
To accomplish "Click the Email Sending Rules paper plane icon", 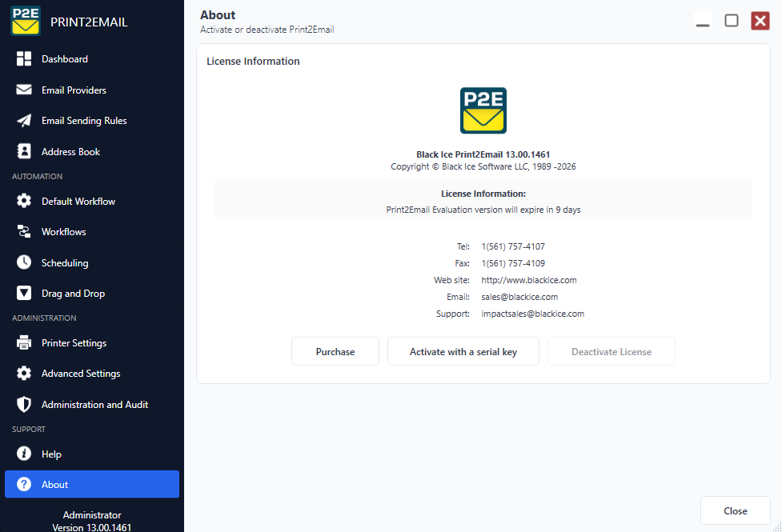I will pos(24,121).
